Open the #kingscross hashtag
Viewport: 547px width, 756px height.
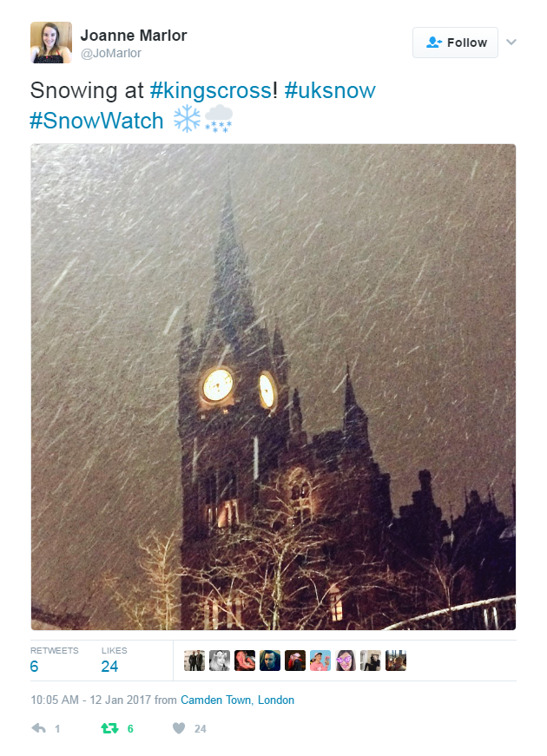tap(211, 90)
